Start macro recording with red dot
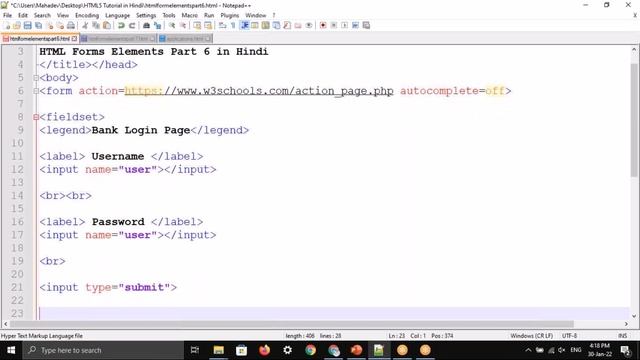Viewport: 640px width, 360px height. (323, 25)
